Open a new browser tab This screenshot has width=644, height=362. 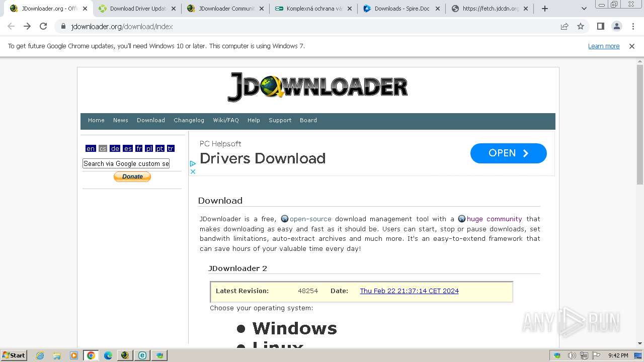coord(545,9)
